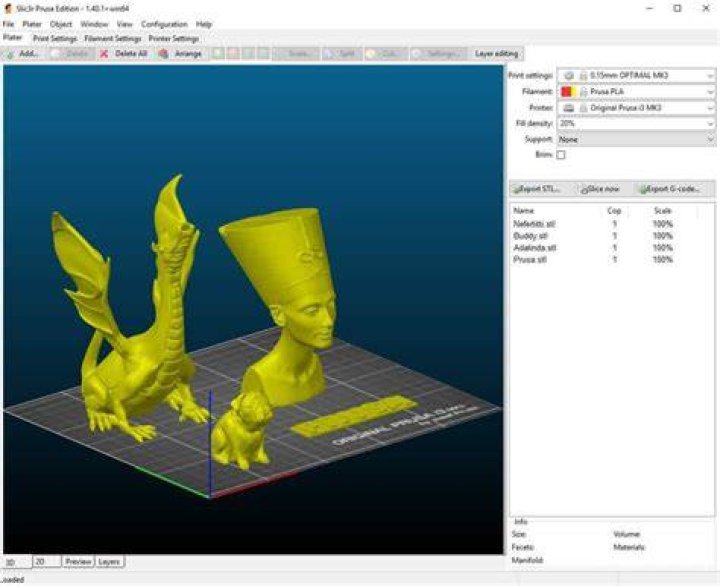The height and width of the screenshot is (586, 720).
Task: Toggle the Layer editing toolbar button
Action: pos(496,54)
